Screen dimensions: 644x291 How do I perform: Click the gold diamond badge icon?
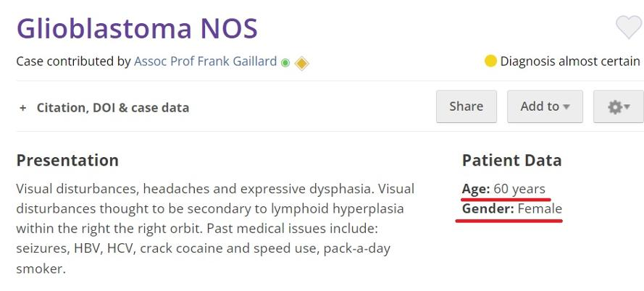pyautogui.click(x=302, y=63)
